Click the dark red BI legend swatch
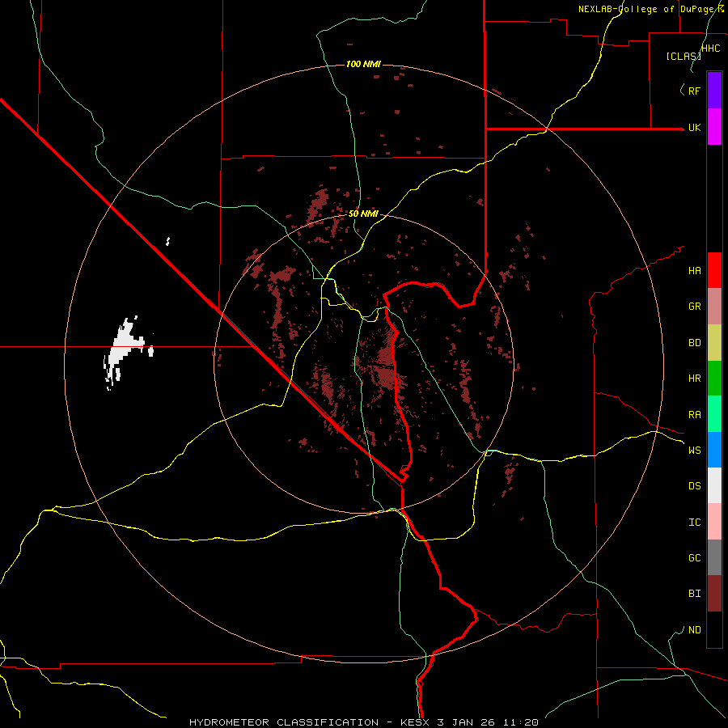This screenshot has width=728, height=728. (714, 594)
